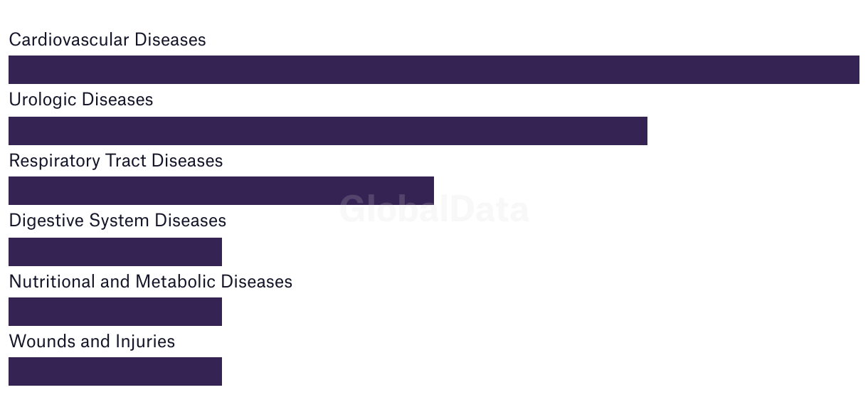868x417 pixels.
Task: Click the word Tract in Respiratory label
Action: tap(126, 161)
